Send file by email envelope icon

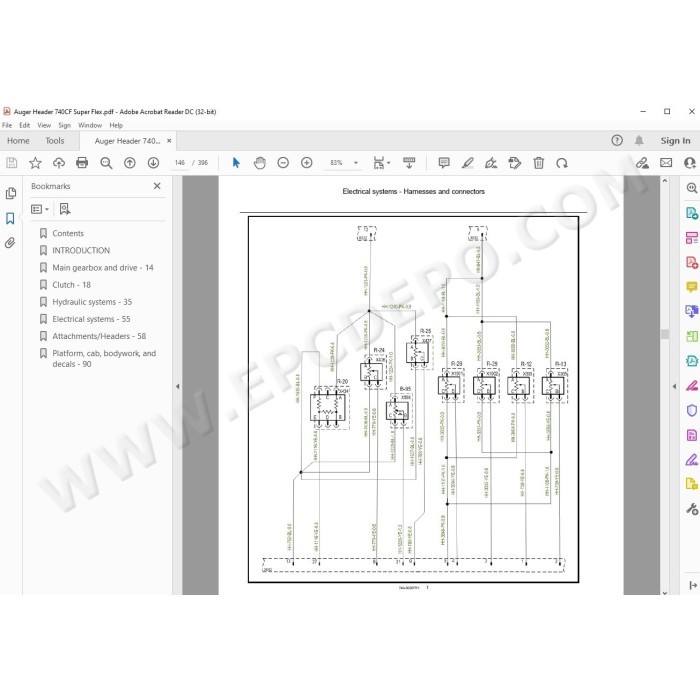(666, 163)
